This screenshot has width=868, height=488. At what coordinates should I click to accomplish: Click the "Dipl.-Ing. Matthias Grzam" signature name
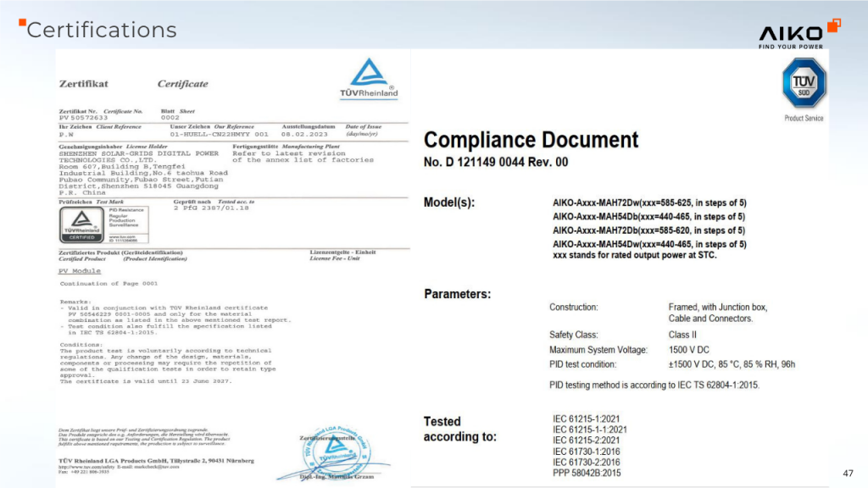pyautogui.click(x=337, y=476)
